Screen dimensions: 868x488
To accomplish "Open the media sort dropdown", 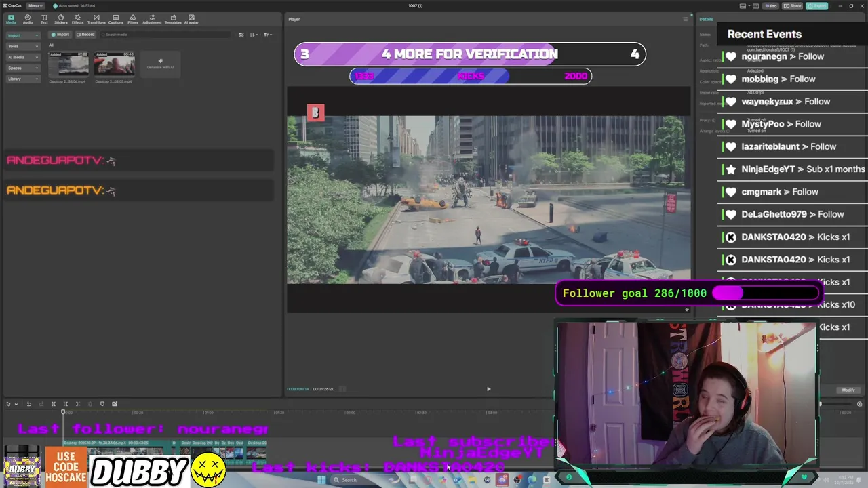I will (x=254, y=35).
